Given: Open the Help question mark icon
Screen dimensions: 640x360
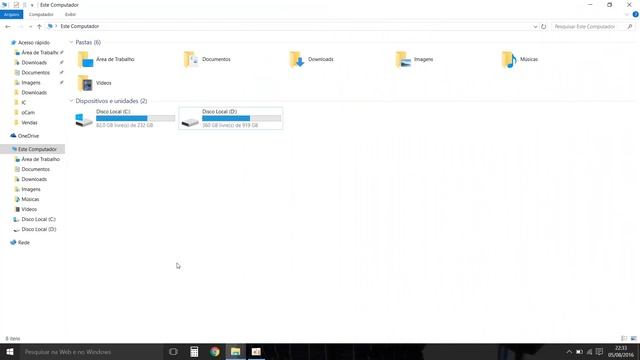Looking at the screenshot, I should [x=636, y=14].
